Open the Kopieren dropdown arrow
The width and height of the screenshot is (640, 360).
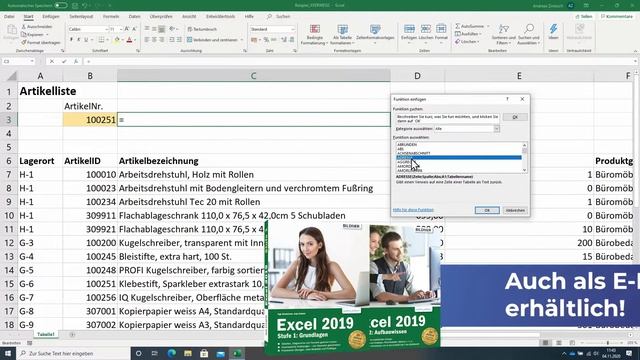(x=47, y=34)
